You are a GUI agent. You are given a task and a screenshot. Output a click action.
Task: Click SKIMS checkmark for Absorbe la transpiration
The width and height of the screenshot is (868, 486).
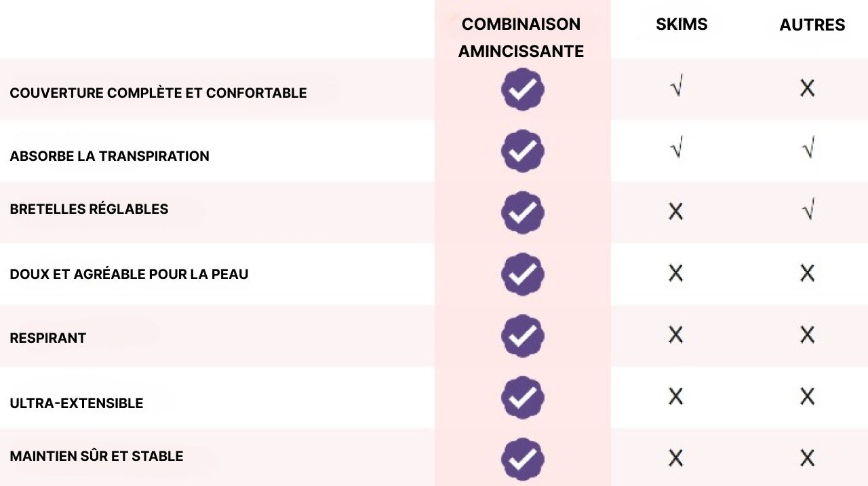coord(675,147)
